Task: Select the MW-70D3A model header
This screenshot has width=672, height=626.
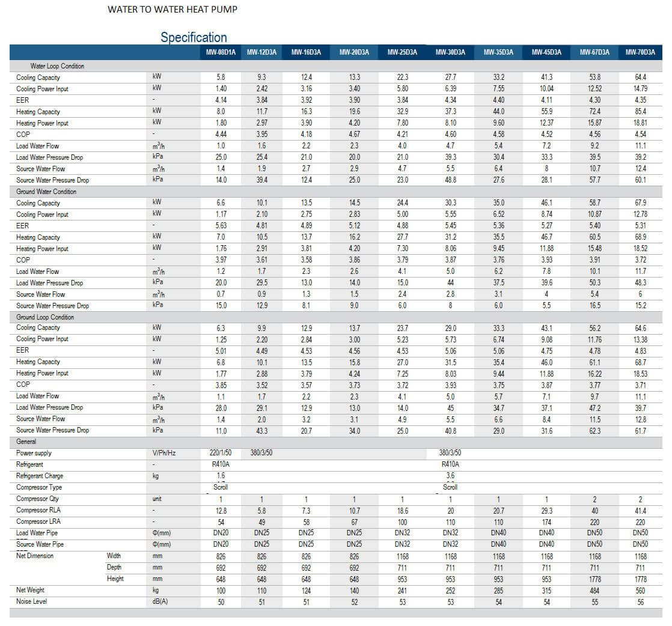Action: (x=640, y=52)
